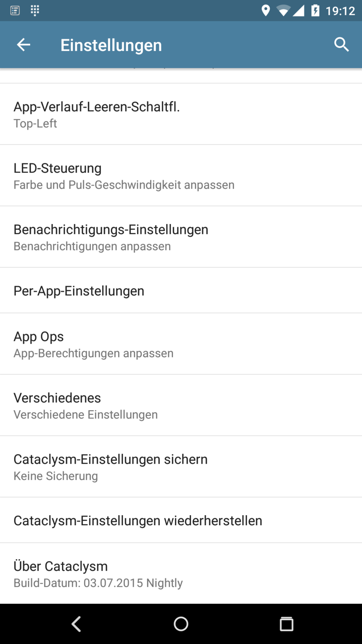Open LED-Steuerung settings
The image size is (362, 644).
pos(181,175)
